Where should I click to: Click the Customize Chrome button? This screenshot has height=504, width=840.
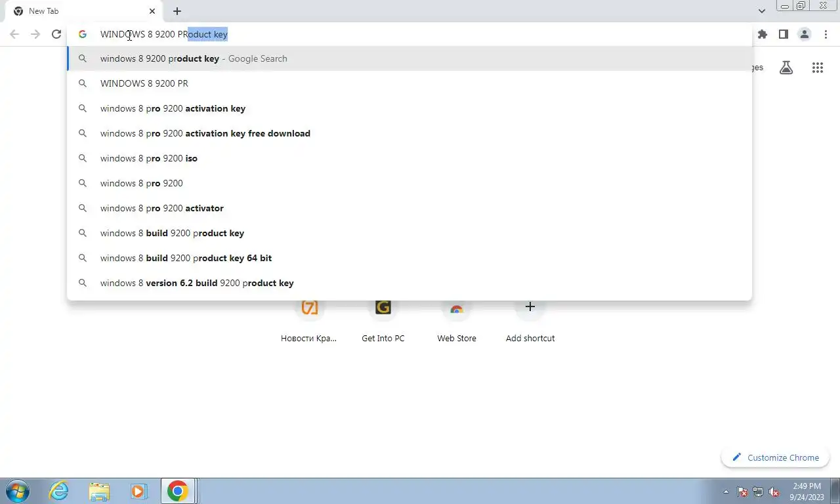(x=775, y=457)
